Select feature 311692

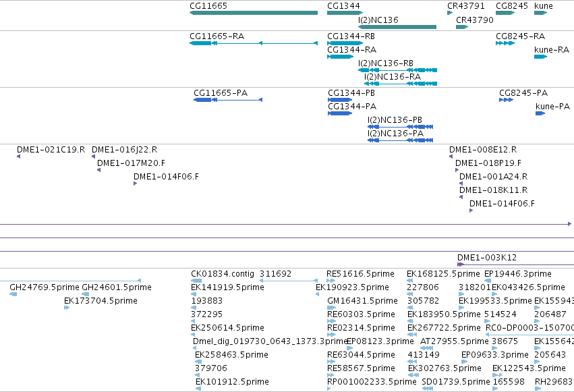click(x=275, y=274)
